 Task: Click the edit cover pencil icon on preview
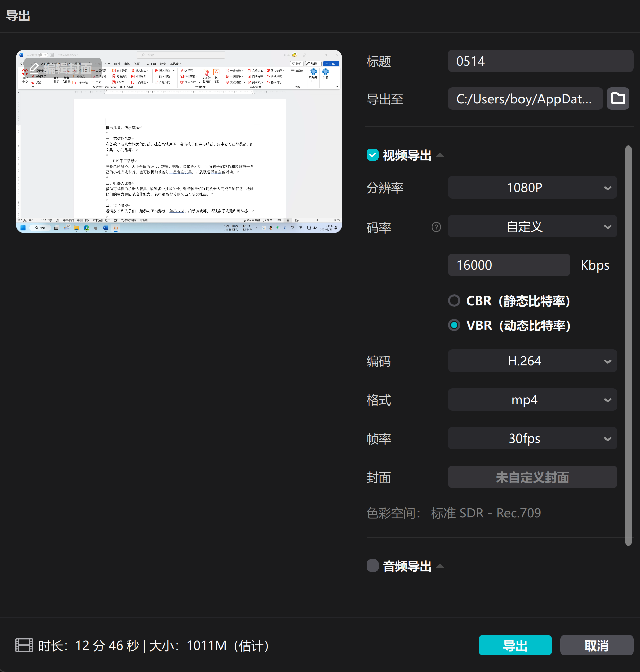[x=34, y=68]
